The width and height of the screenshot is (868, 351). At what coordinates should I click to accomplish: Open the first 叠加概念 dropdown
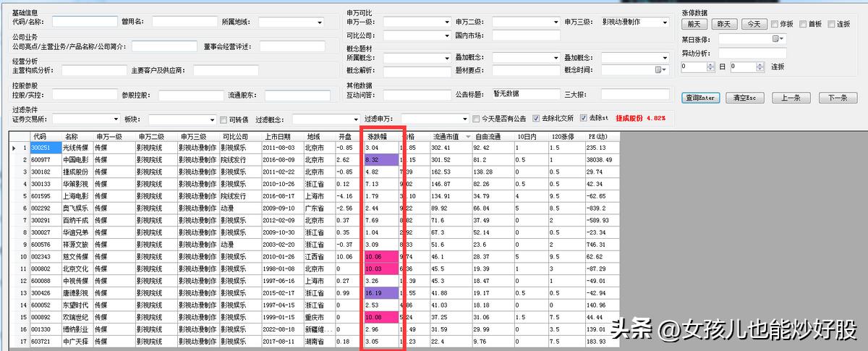555,57
